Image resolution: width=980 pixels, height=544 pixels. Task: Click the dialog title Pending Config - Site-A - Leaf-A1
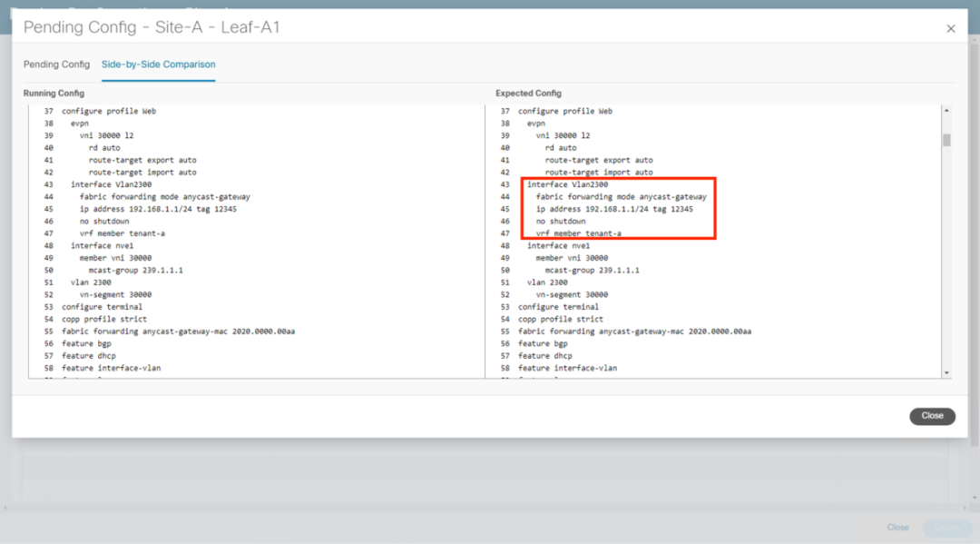[x=152, y=27]
